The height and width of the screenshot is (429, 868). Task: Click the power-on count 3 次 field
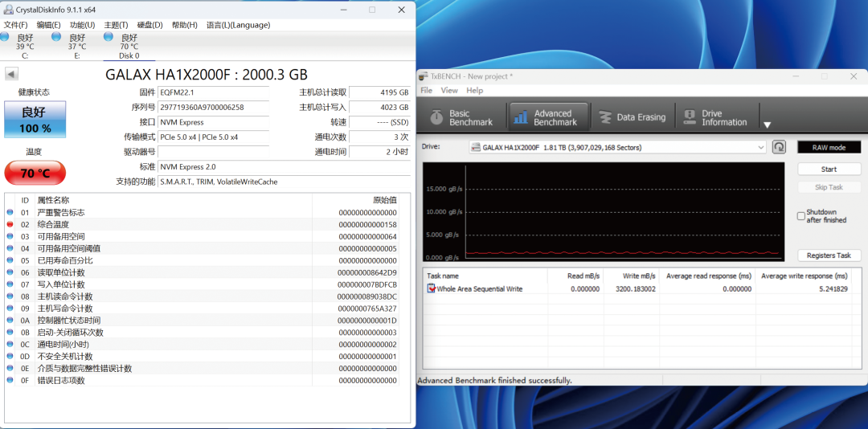pyautogui.click(x=379, y=137)
